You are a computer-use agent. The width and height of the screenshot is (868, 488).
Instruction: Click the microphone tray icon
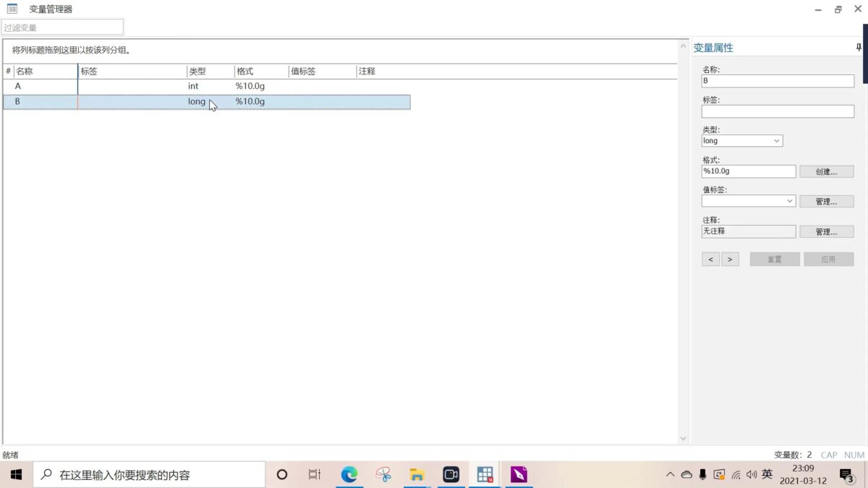point(702,475)
